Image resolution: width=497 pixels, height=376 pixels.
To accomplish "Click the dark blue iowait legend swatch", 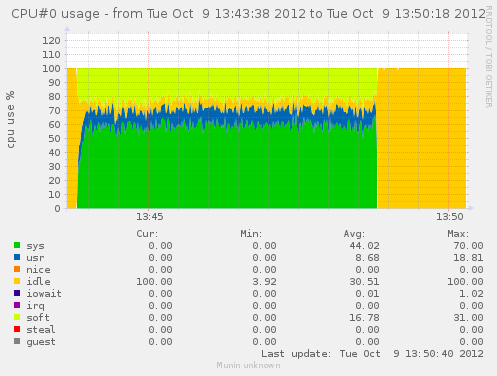I will 17,293.
